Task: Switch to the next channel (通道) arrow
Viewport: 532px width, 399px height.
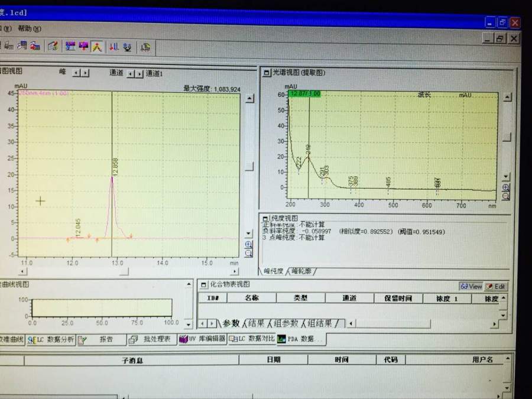Action: 139,73
